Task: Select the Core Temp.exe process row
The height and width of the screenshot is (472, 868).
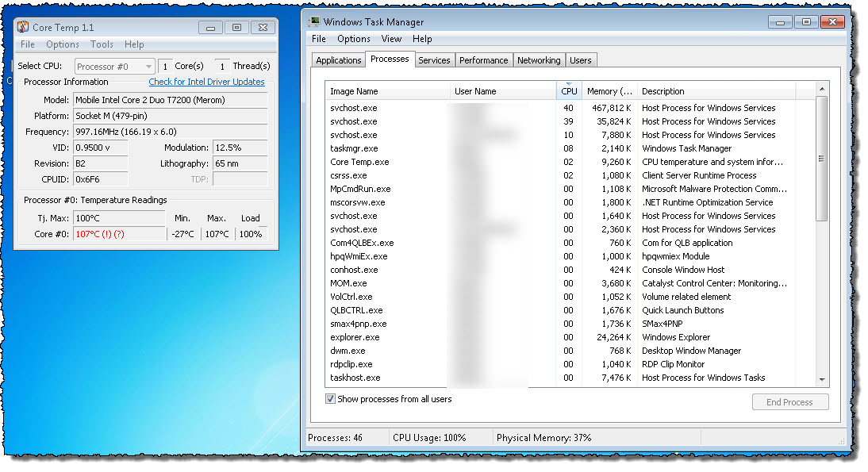Action: [x=560, y=162]
